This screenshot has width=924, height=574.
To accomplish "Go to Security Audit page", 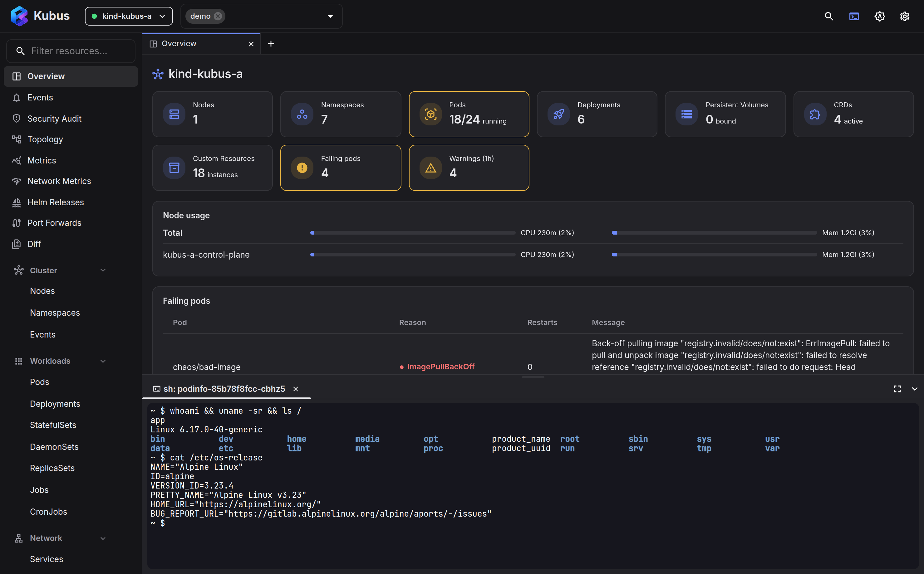I will point(71,119).
